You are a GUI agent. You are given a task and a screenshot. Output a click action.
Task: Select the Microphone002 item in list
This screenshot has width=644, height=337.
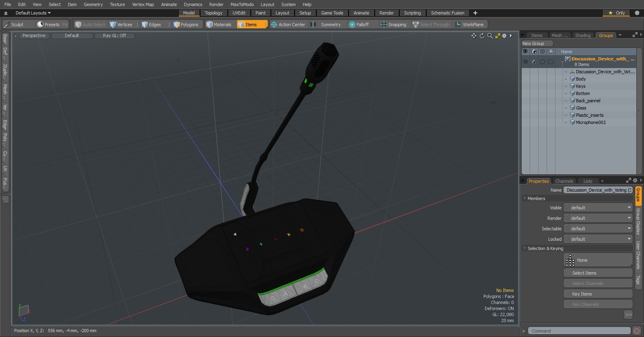pyautogui.click(x=590, y=122)
